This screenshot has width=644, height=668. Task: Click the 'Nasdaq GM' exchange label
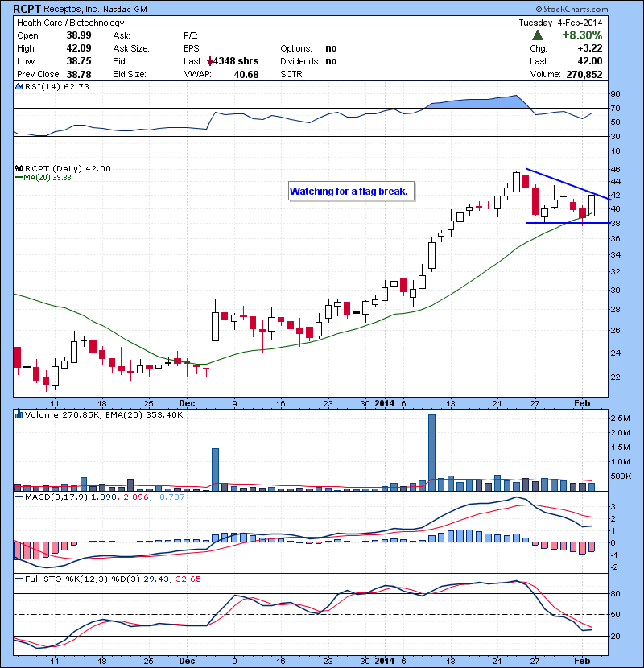[x=126, y=10]
